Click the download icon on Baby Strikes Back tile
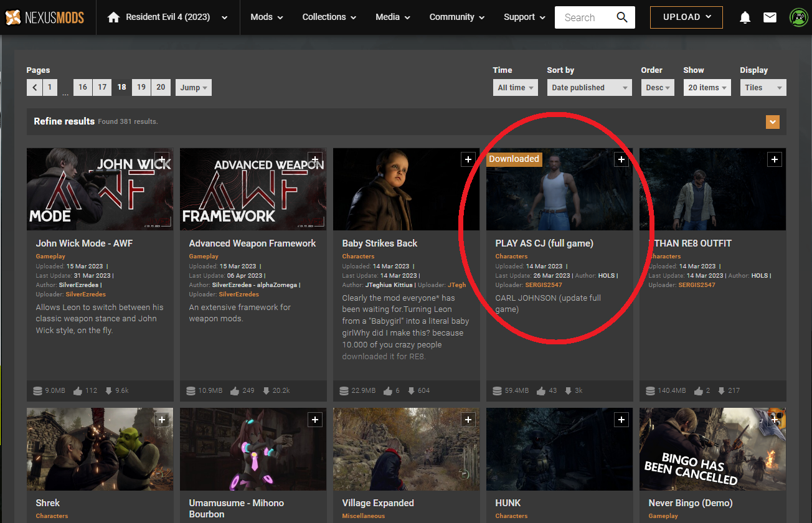The image size is (812, 523). [410, 391]
